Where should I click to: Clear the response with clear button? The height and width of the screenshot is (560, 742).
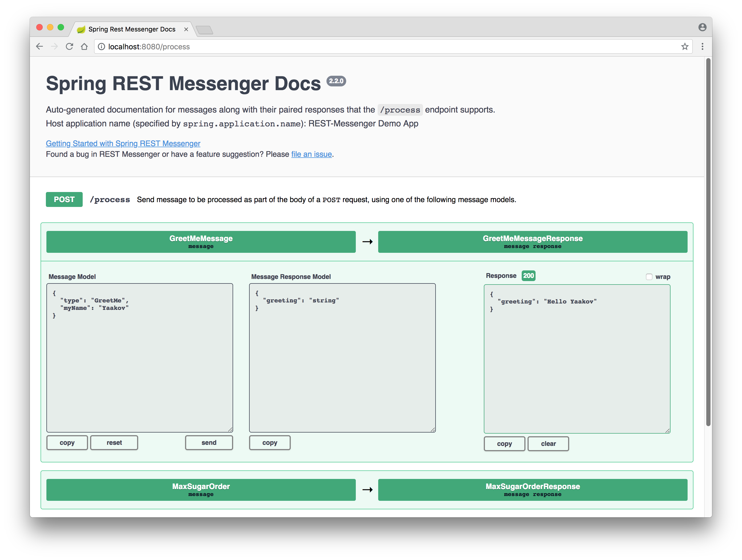coord(548,444)
